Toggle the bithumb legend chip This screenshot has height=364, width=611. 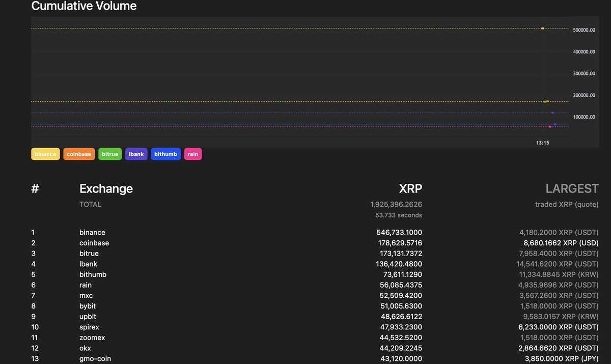point(165,154)
